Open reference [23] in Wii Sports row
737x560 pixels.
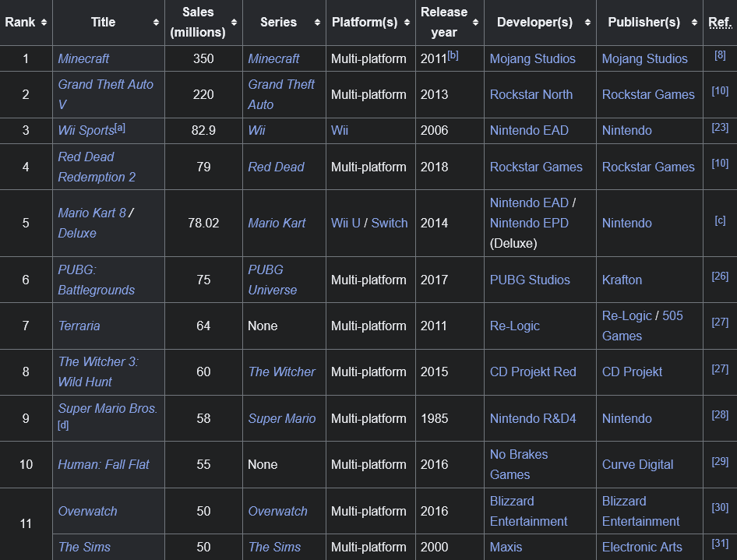(720, 127)
